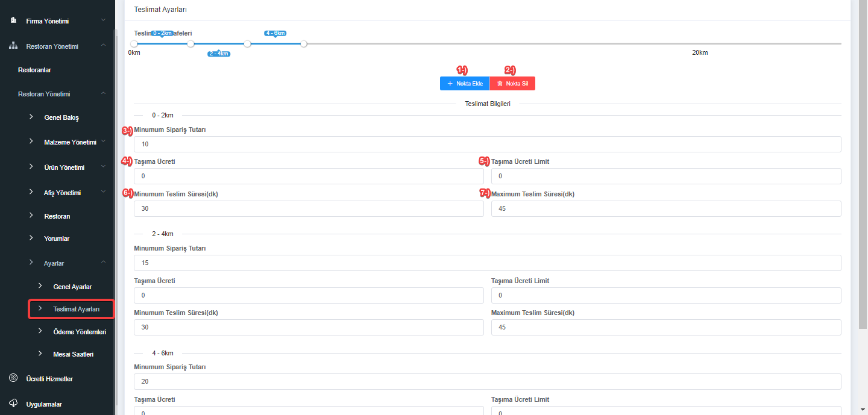
Task: Collapse the nested Restoran Yönetimi submenu chevron
Action: click(104, 93)
